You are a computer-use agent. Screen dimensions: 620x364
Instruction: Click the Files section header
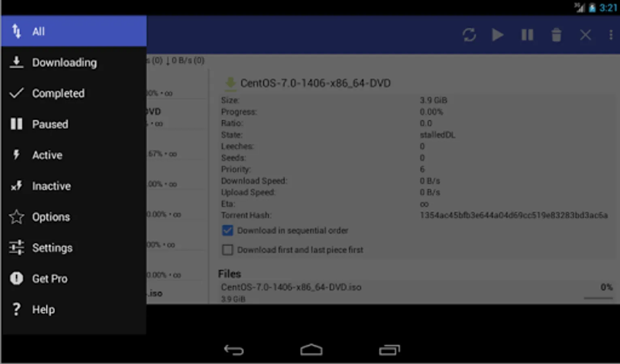230,274
